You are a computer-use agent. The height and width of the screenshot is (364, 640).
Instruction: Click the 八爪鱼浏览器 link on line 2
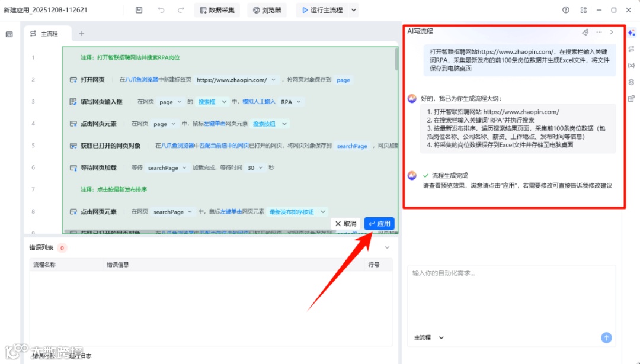point(142,80)
